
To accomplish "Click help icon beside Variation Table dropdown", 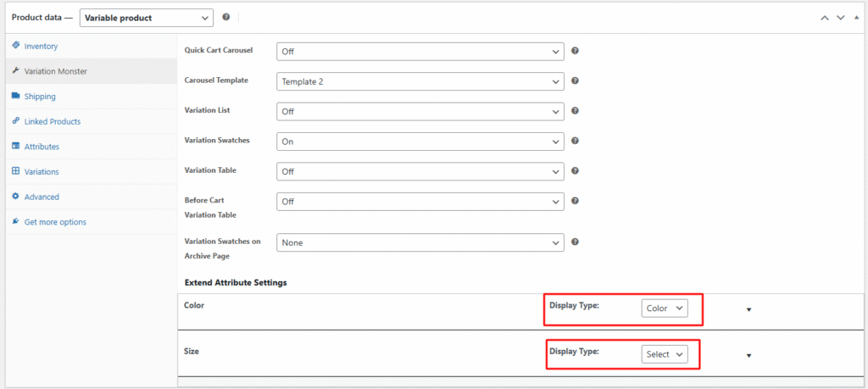I will pyautogui.click(x=575, y=170).
